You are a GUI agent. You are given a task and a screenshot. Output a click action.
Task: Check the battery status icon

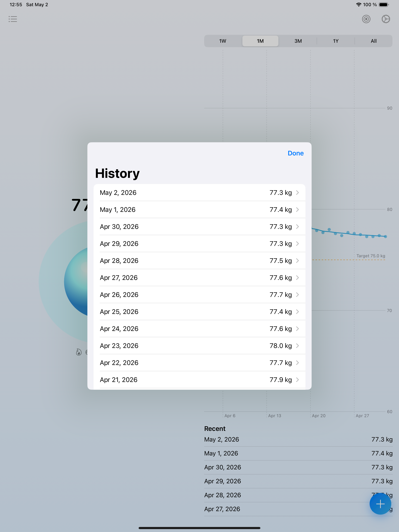[x=384, y=5]
